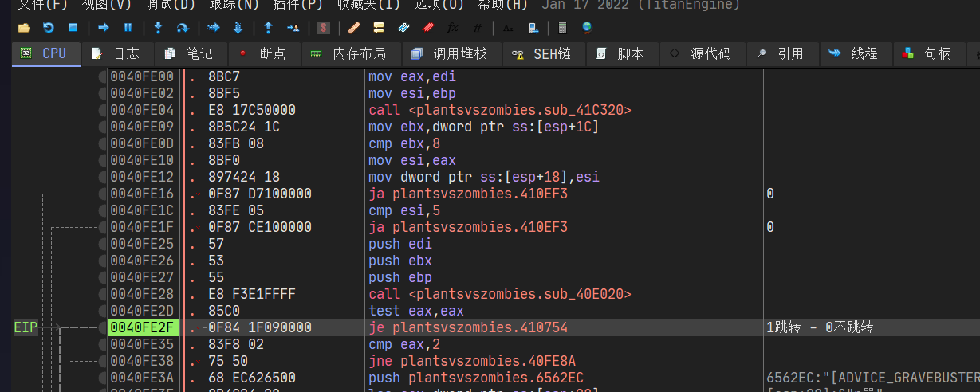Open the 帮助(H) menu
Viewport: 980px width, 392px height.
502,5
